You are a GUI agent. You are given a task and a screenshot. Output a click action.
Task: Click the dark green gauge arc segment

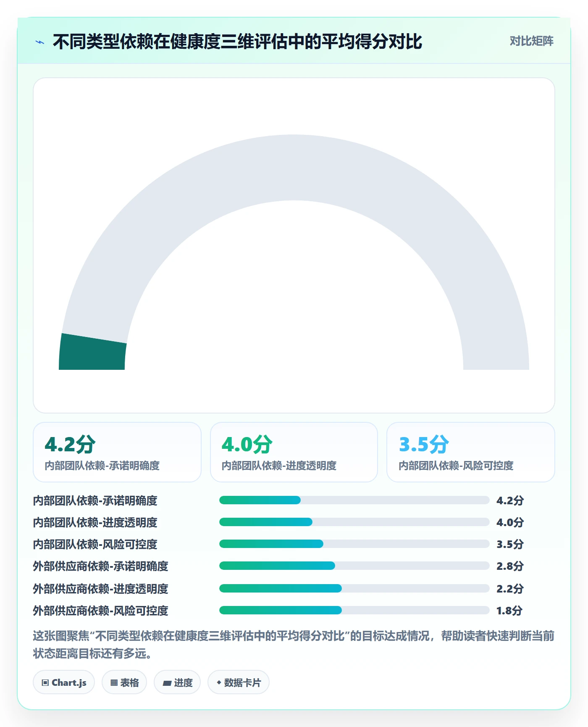[x=92, y=353]
